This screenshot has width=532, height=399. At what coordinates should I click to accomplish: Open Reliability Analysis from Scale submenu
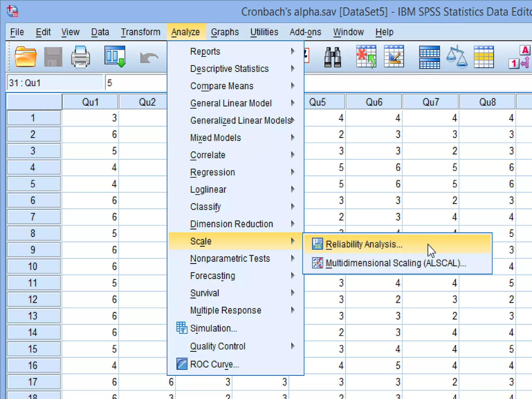point(364,244)
